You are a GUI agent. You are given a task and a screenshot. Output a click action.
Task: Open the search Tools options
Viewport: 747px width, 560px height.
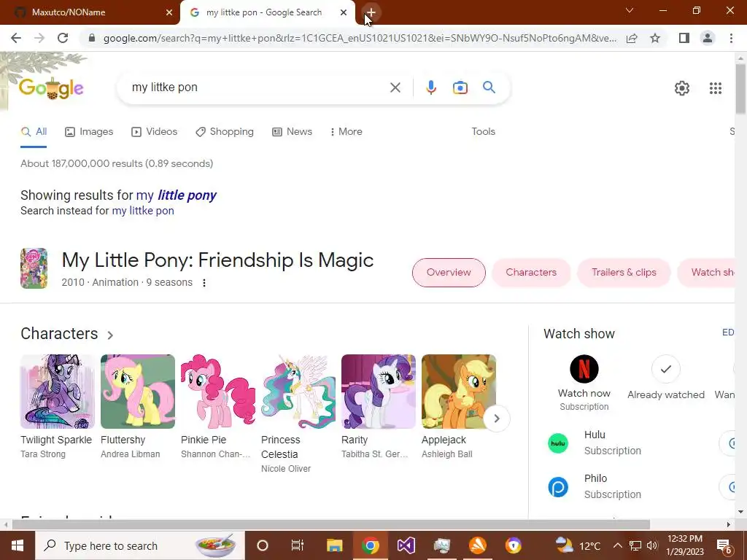[x=483, y=132]
